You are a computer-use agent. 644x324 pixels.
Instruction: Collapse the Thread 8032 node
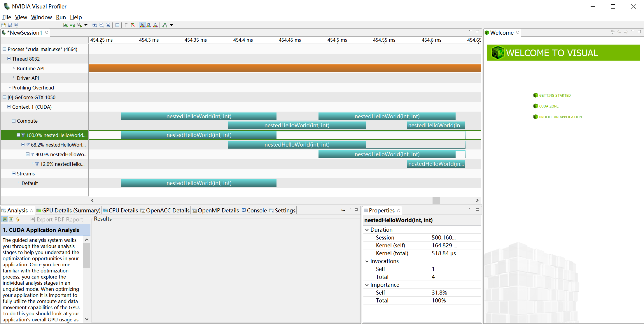(9, 59)
